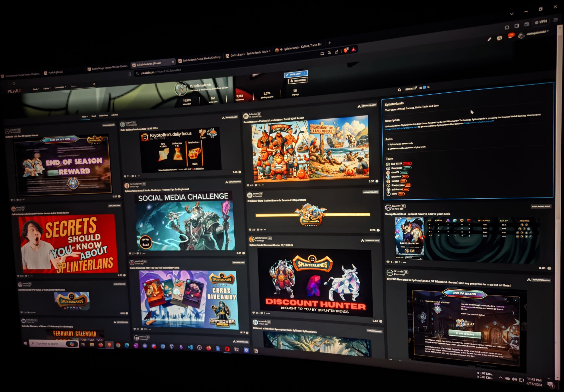This screenshot has height=392, width=564.
Task: Click the heart on Cards Giveaway #351 post
Action: 135,329
